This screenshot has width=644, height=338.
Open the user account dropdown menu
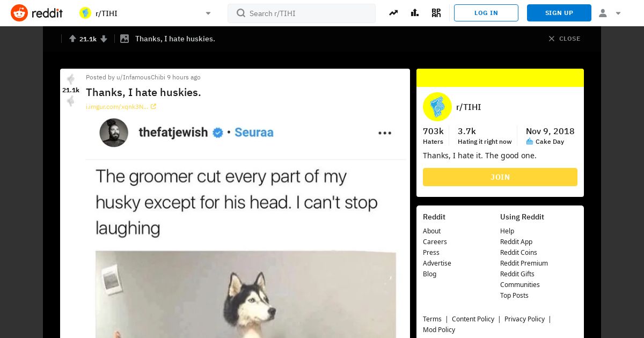(x=610, y=13)
